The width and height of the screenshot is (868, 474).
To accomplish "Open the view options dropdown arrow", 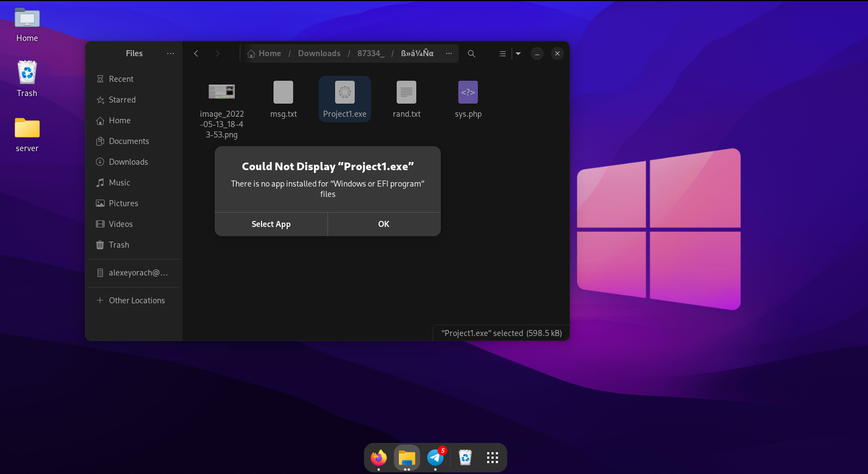I will (x=518, y=53).
